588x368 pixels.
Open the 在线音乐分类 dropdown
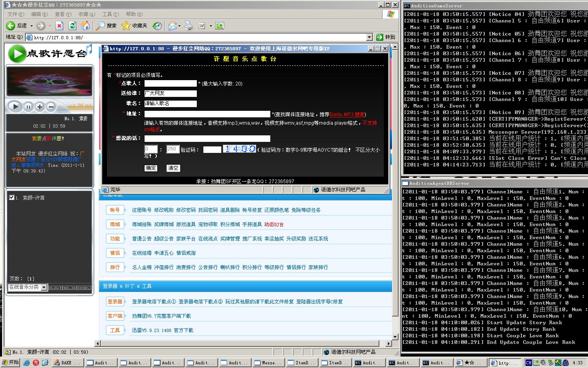click(x=44, y=287)
